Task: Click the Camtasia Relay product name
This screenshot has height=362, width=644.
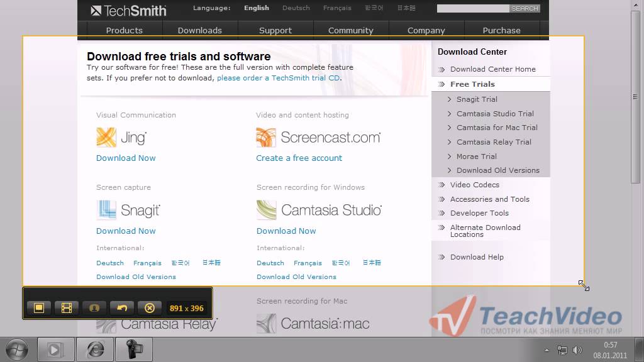Action: 169,324
